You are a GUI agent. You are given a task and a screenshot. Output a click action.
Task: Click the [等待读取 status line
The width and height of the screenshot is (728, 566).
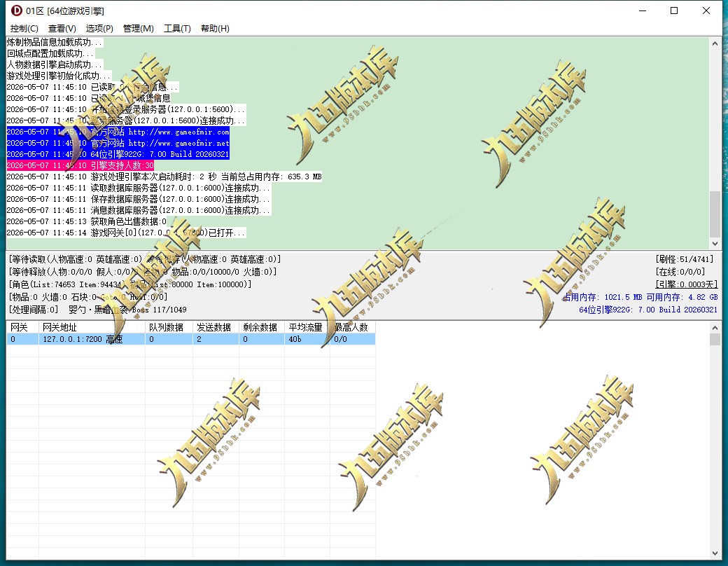[145, 259]
